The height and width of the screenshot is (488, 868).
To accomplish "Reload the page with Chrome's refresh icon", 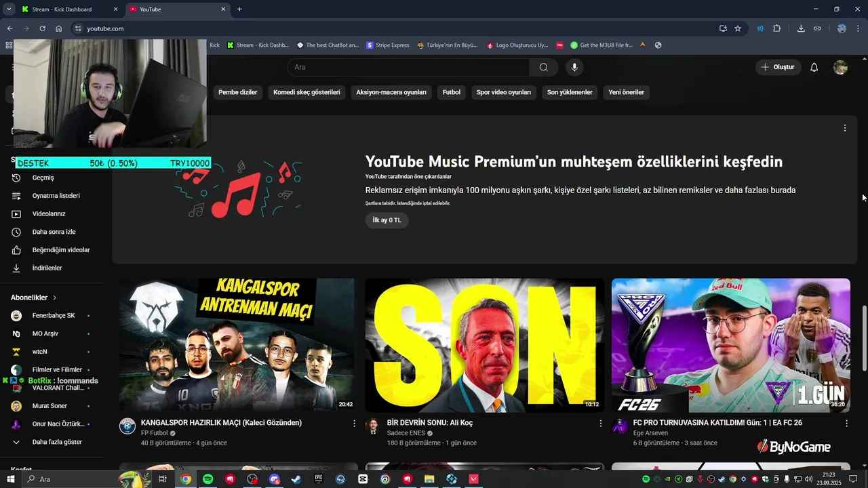I will 42,28.
